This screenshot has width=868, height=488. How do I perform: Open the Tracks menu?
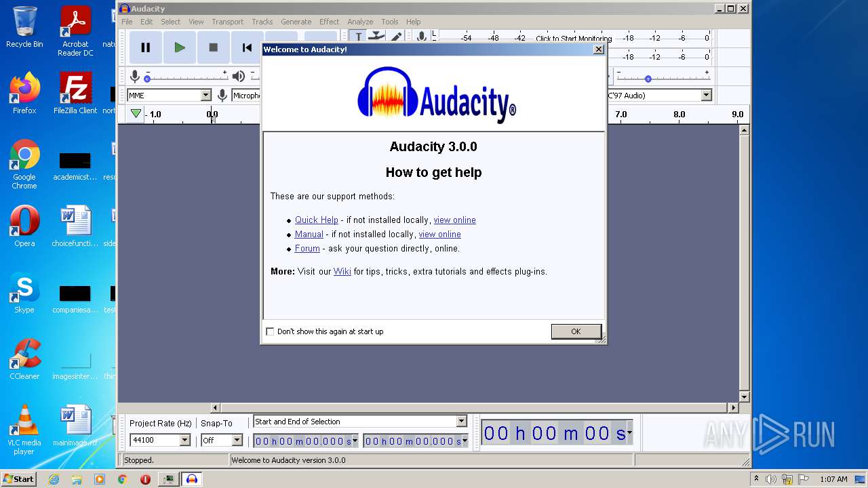click(x=262, y=22)
